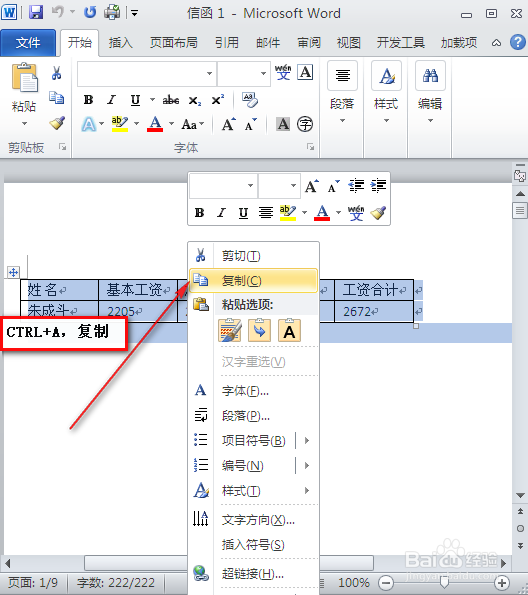
Task: Switch to the 开发工具 tab
Action: coord(400,42)
